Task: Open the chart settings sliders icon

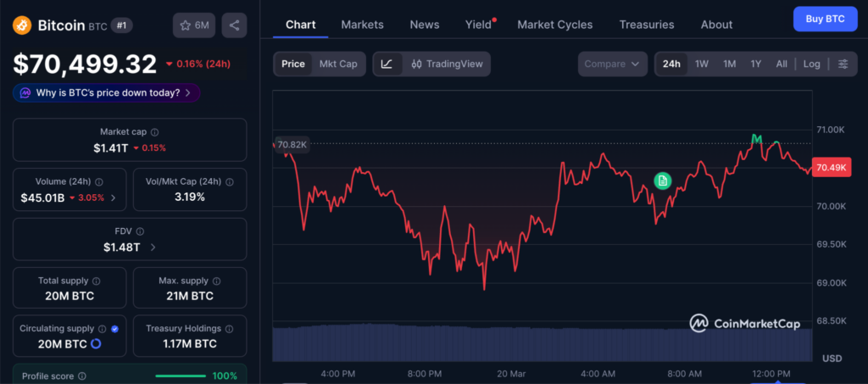Action: point(843,64)
